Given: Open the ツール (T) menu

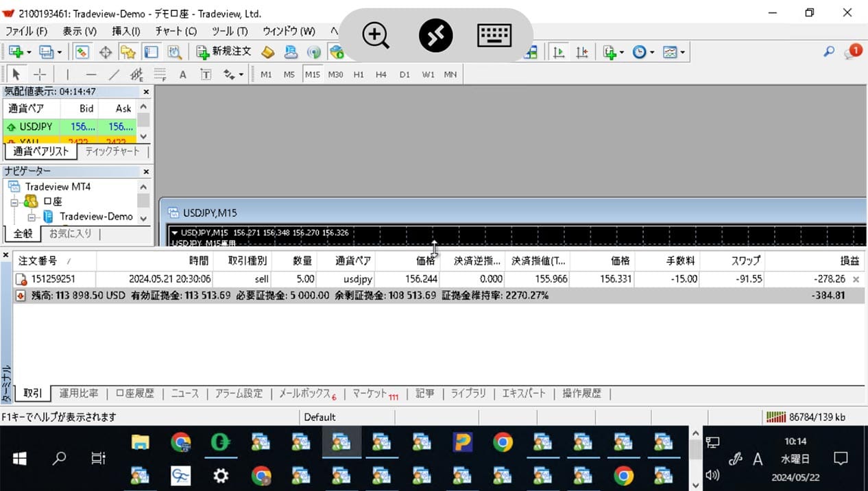Looking at the screenshot, I should pyautogui.click(x=230, y=31).
